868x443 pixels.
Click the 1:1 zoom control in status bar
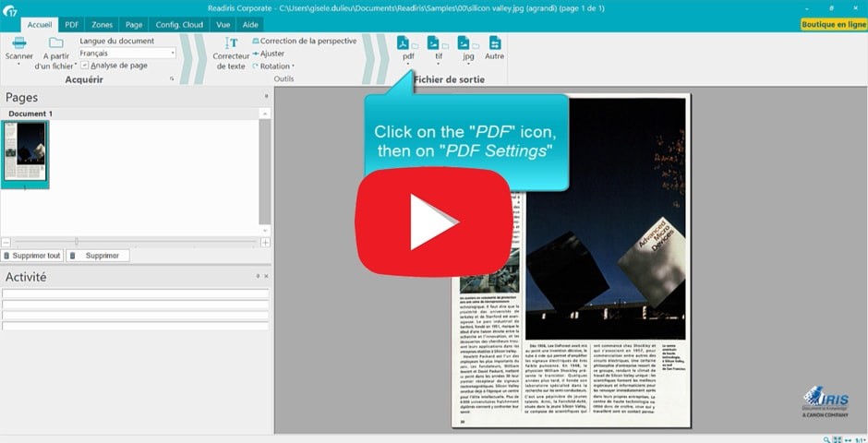click(x=860, y=439)
